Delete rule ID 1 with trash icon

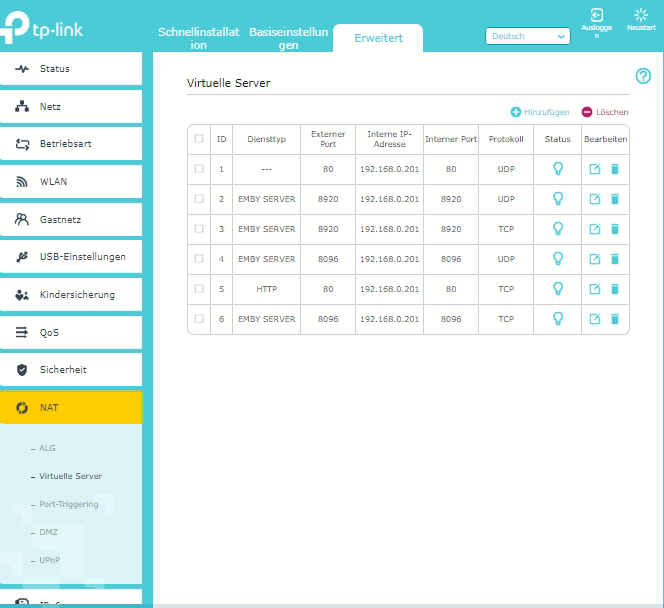[615, 169]
